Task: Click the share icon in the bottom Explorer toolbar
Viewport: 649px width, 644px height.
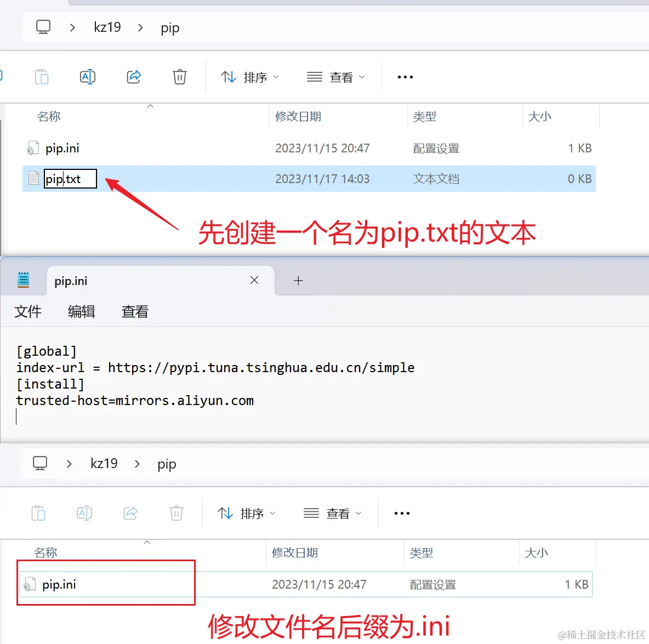Action: click(x=130, y=513)
